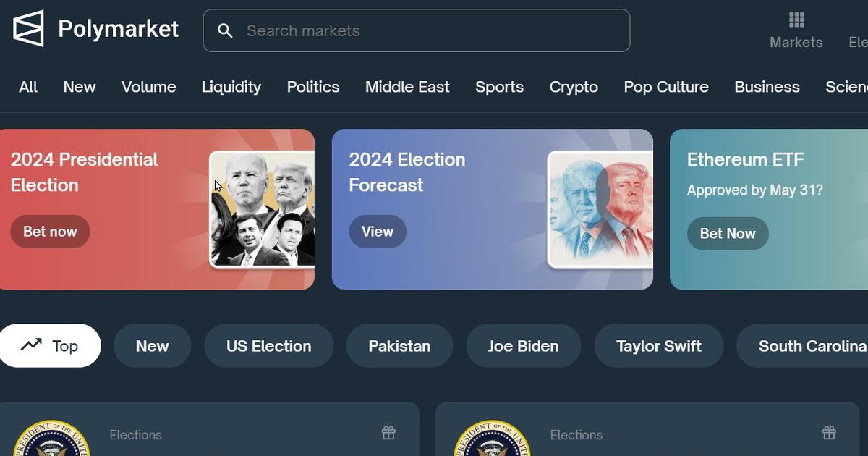Click presidential seal on second market card
Screen dimensions: 868x456
point(492,438)
